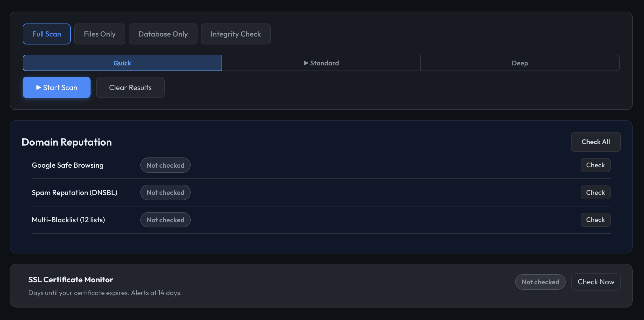The width and height of the screenshot is (644, 320).
Task: Start the malware scan
Action: click(x=56, y=88)
